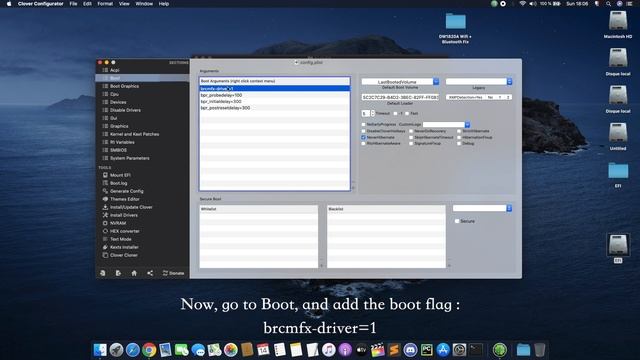
Task: Open the XMPDetection dropdown
Action: point(479,98)
